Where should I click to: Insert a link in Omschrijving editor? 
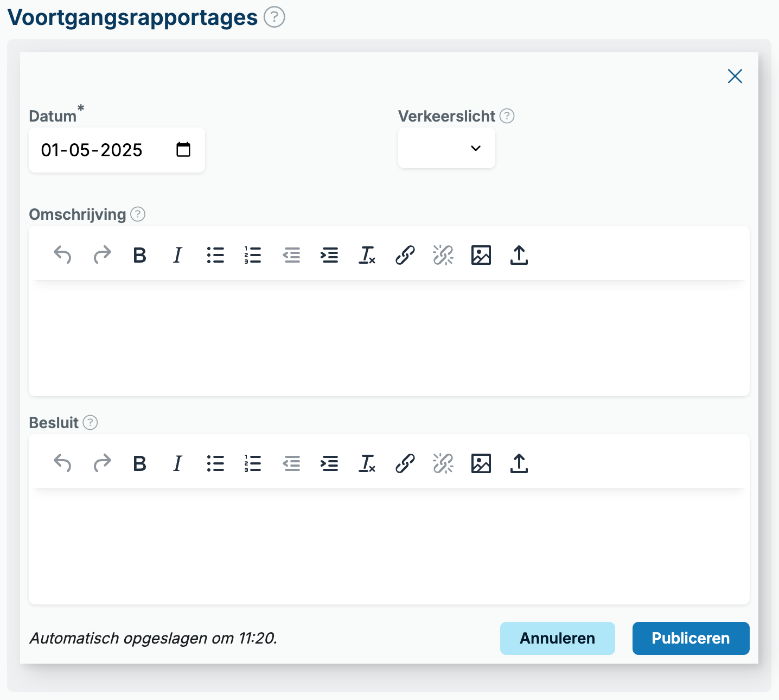coord(405,254)
